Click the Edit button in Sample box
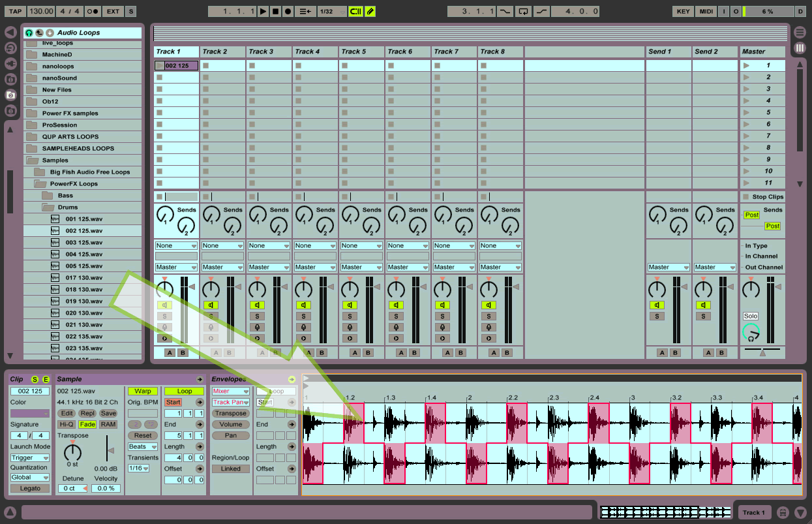Image resolution: width=812 pixels, height=524 pixels. [67, 413]
